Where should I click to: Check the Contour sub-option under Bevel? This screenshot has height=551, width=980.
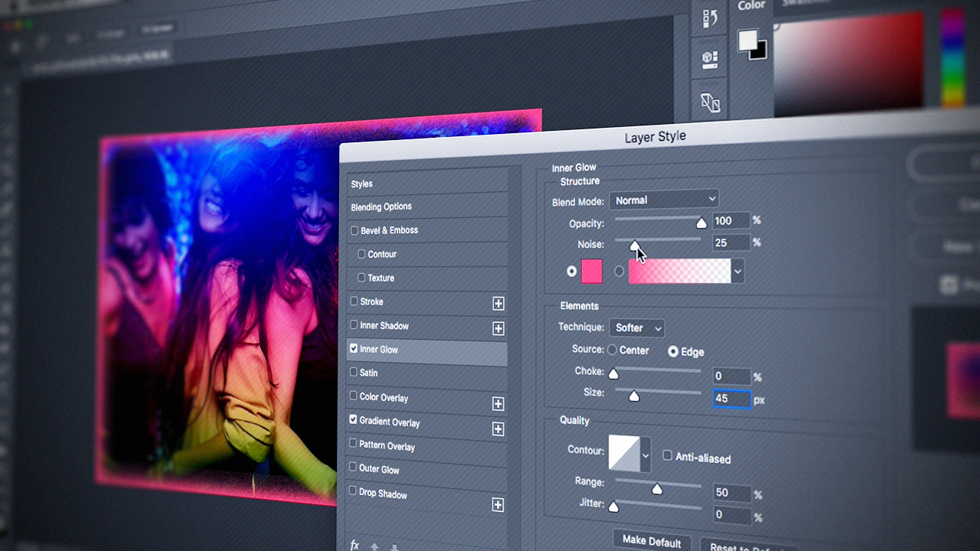click(361, 253)
